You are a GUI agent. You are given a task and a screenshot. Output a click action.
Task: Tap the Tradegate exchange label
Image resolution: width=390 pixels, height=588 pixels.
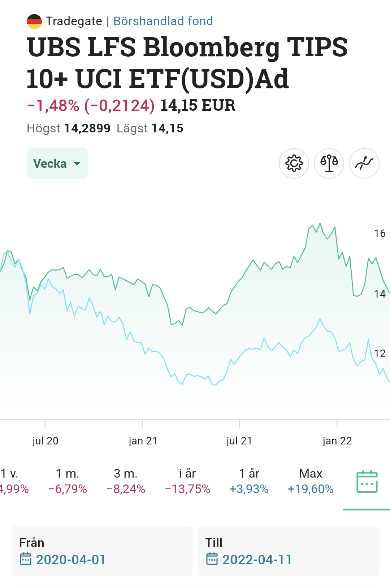pyautogui.click(x=74, y=21)
